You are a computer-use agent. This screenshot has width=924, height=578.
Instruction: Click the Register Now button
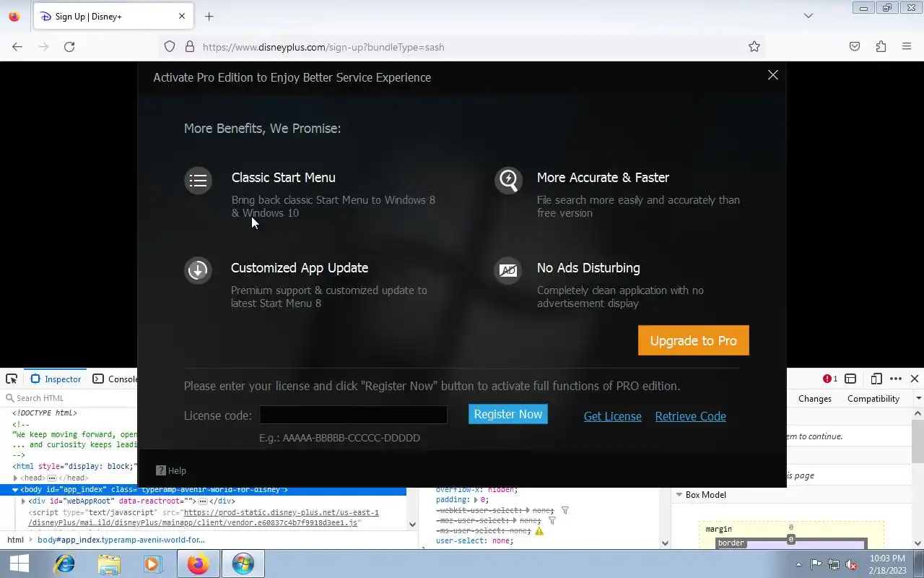(x=508, y=414)
